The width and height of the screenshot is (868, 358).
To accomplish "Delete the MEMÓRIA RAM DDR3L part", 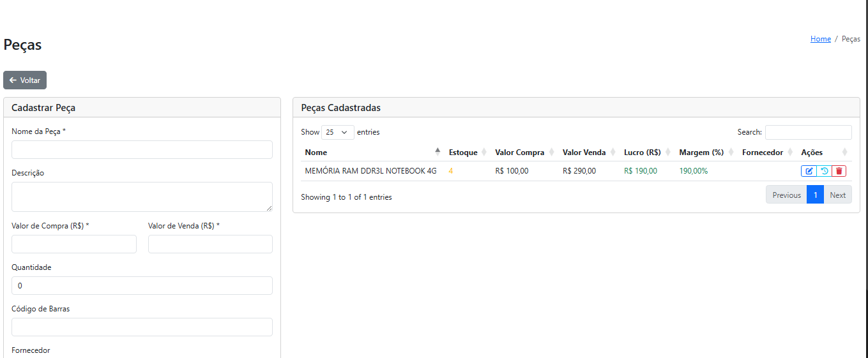I will coord(839,171).
